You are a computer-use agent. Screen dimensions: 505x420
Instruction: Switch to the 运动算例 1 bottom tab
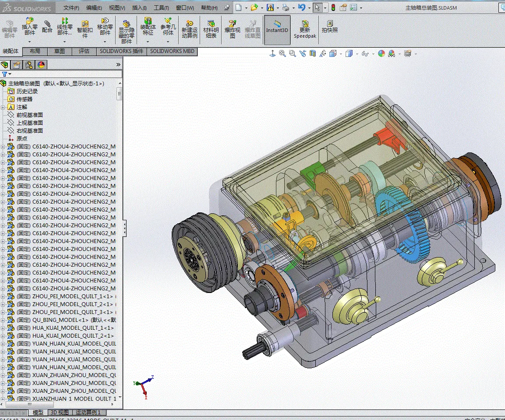[x=88, y=413]
